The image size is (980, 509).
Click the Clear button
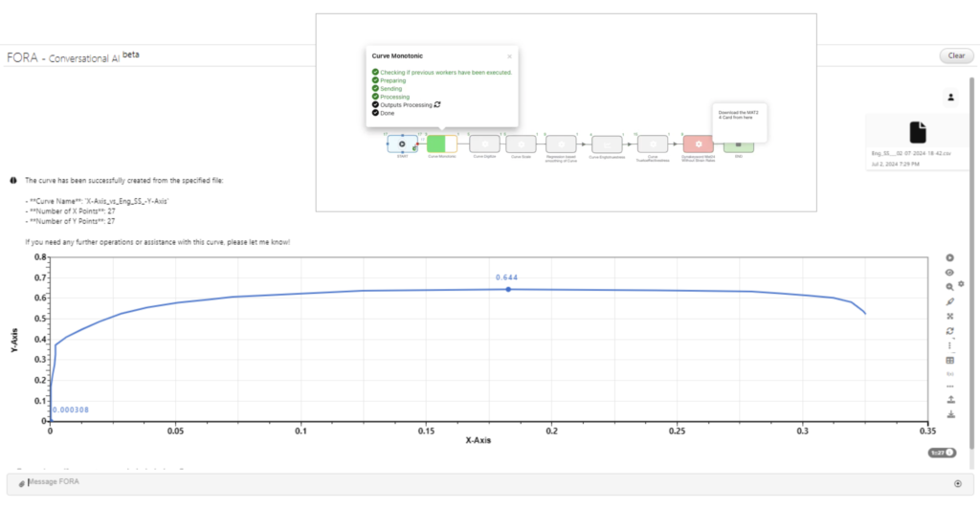click(956, 55)
